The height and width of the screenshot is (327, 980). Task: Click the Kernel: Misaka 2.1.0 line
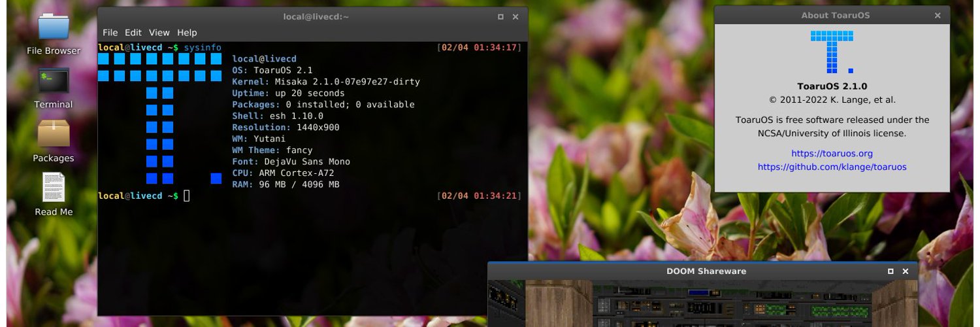coord(326,82)
